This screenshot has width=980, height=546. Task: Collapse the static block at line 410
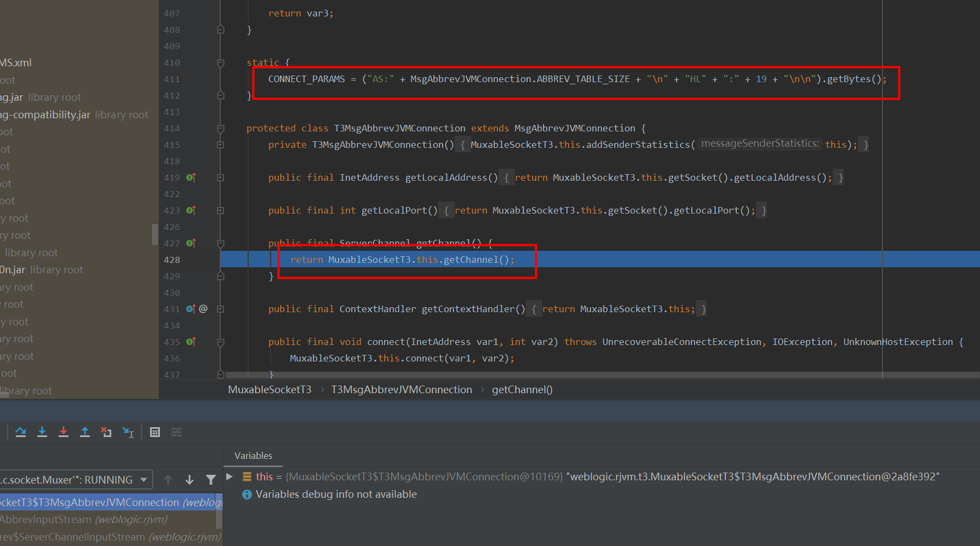[221, 62]
